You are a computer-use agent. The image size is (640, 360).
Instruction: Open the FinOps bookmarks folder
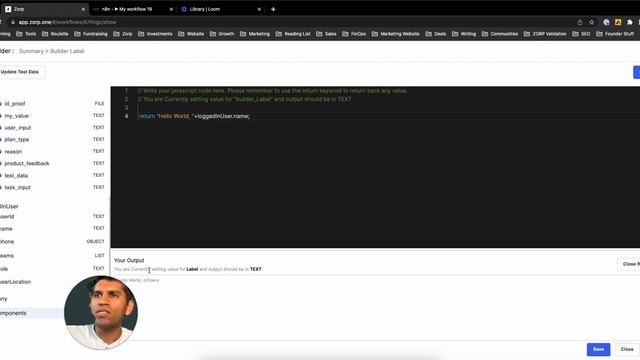point(354,34)
